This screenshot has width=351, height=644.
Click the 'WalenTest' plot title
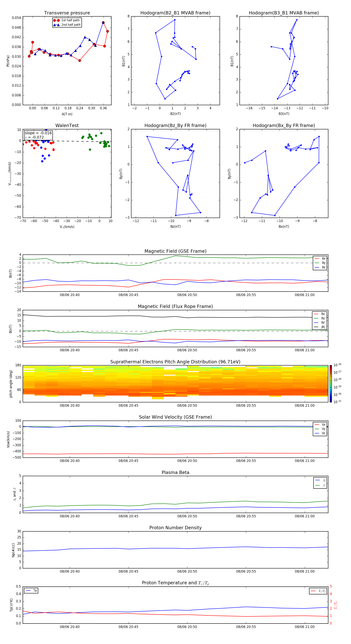click(x=67, y=125)
